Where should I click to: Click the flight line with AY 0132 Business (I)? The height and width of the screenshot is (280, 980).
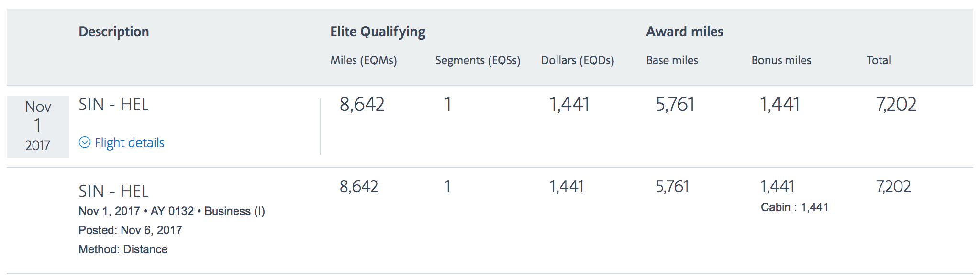click(172, 211)
